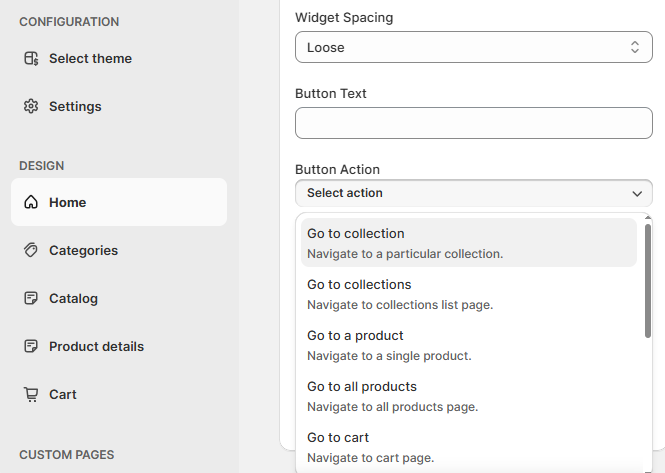Click 'Navigate to all products page.' description
665x473 pixels.
click(x=393, y=407)
